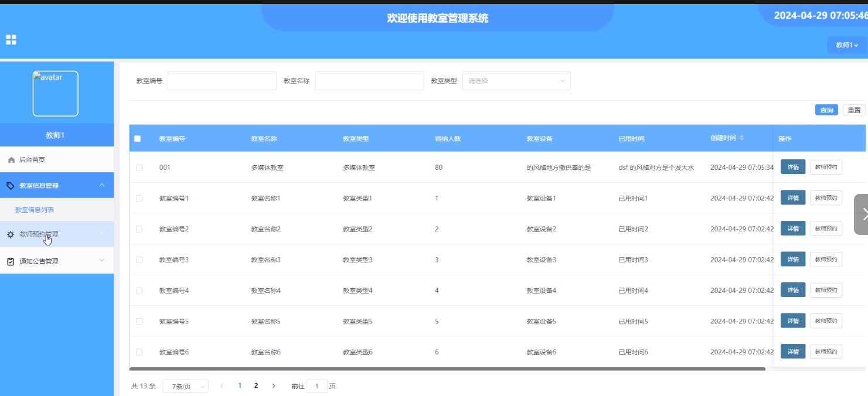Open the 7条/页 page size dropdown
This screenshot has width=868, height=396.
coord(185,387)
